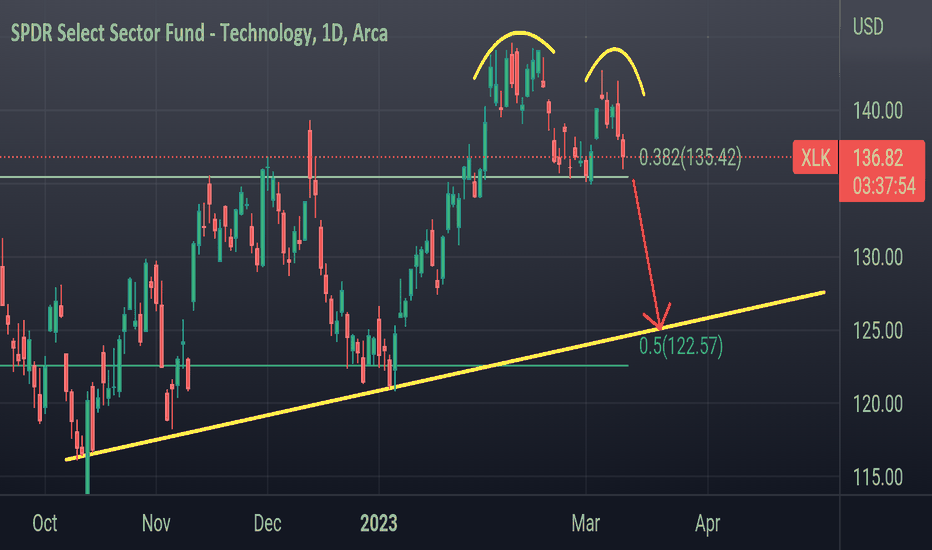
Task: Click the Mar label on time axis
Action: (585, 523)
